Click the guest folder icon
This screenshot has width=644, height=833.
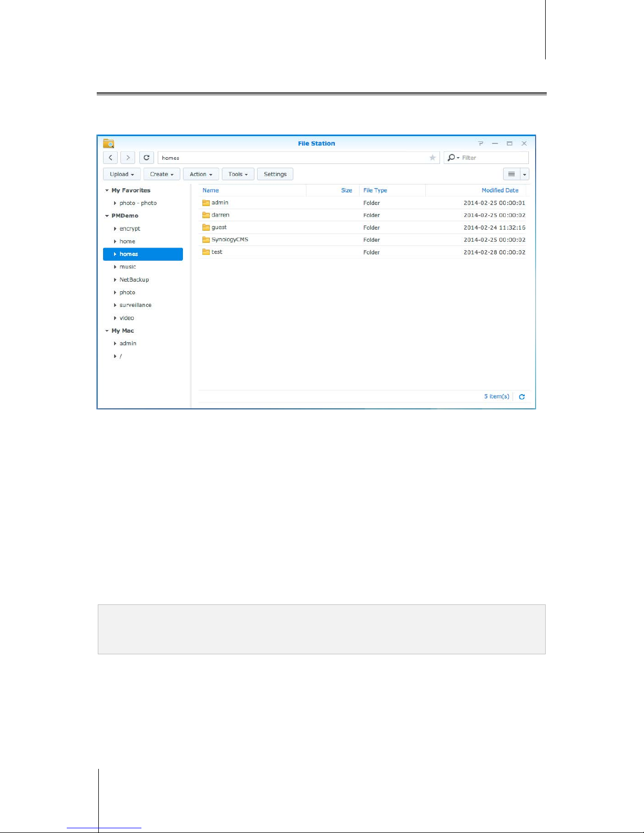pos(206,228)
